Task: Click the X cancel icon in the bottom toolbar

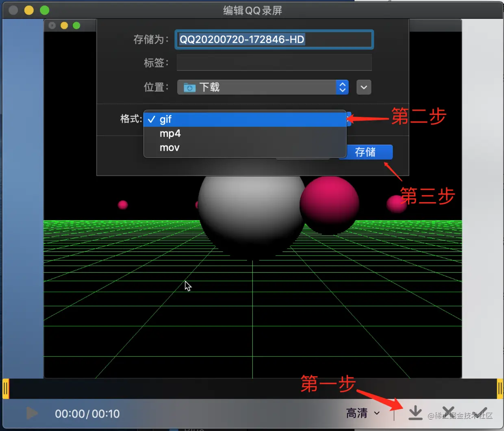Action: pyautogui.click(x=448, y=412)
